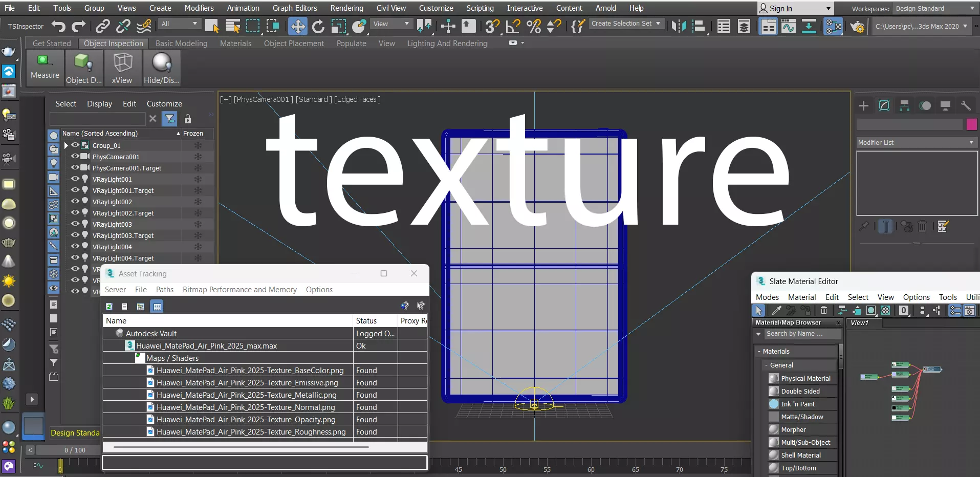Open the project path dropdown
Viewport: 980px width, 477px height.
[922, 26]
